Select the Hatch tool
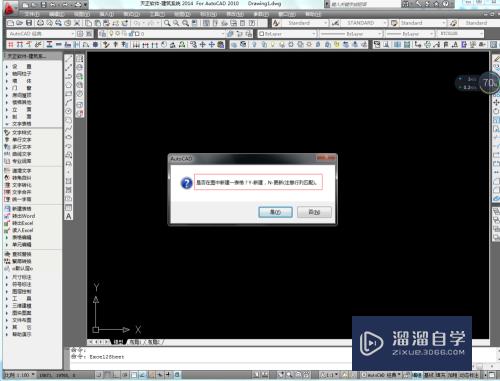This screenshot has height=381, width=500. point(68,181)
